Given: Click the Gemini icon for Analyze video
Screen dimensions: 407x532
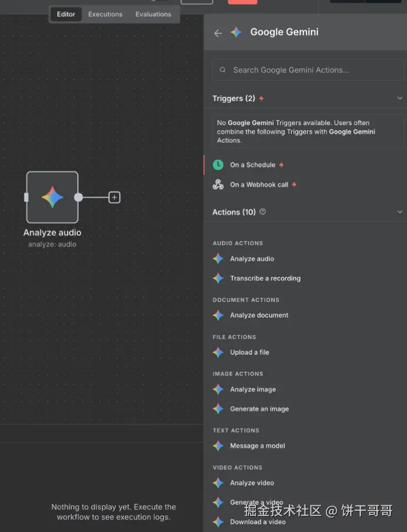Looking at the screenshot, I should (218, 483).
